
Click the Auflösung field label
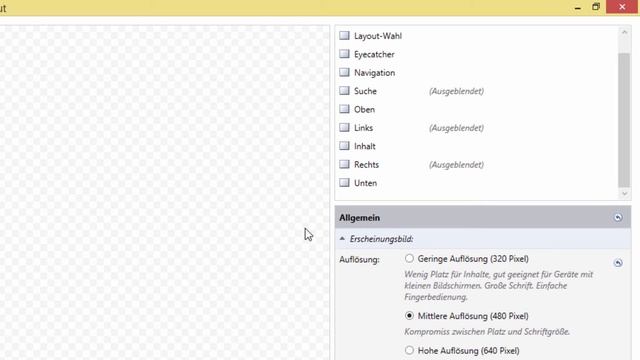pos(359,260)
